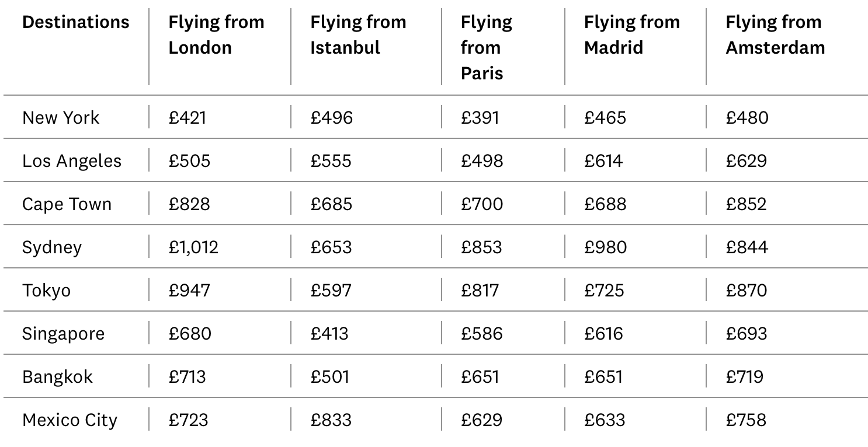Click the New York row label
The image size is (868, 447).
(61, 118)
